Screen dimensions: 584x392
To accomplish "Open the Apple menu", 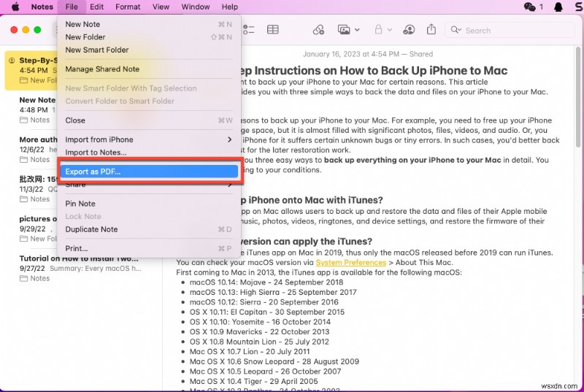I will click(x=15, y=7).
